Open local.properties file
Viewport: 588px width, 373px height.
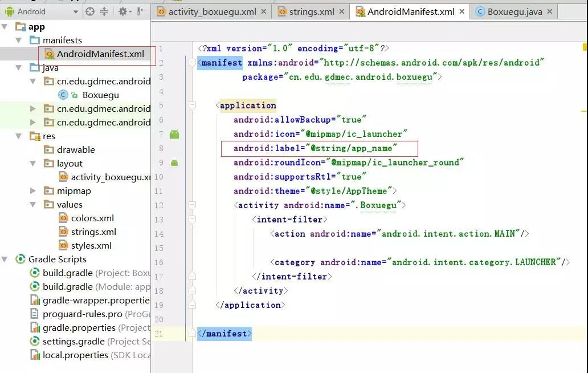(96, 355)
